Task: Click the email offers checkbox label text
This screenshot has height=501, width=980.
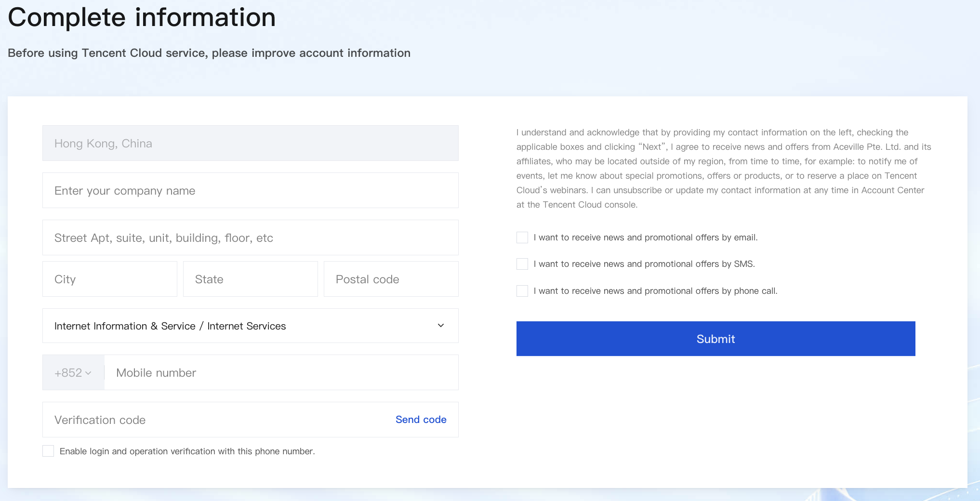Action: point(645,237)
